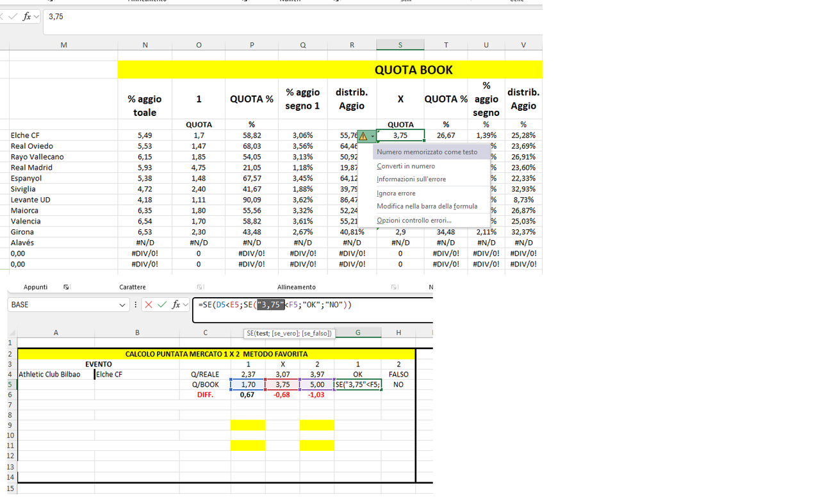
Task: Select row 9 header in lower sheet
Action: [x=12, y=425]
